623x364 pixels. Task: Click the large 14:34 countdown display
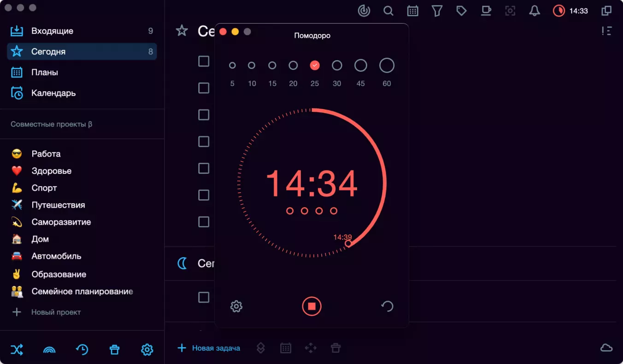[x=312, y=184]
